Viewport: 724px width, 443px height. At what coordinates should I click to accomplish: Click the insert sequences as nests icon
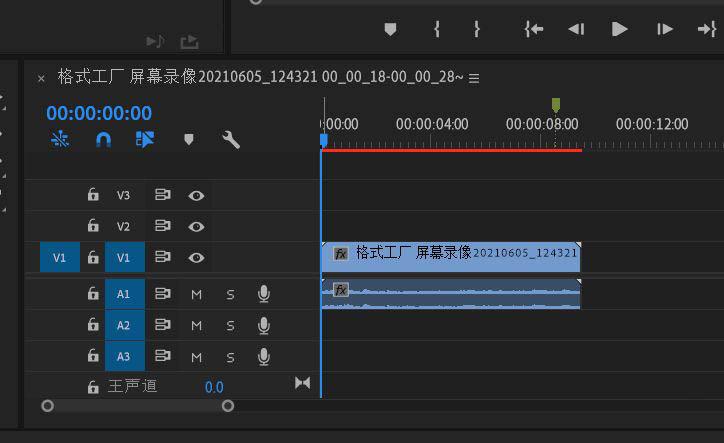coord(60,140)
